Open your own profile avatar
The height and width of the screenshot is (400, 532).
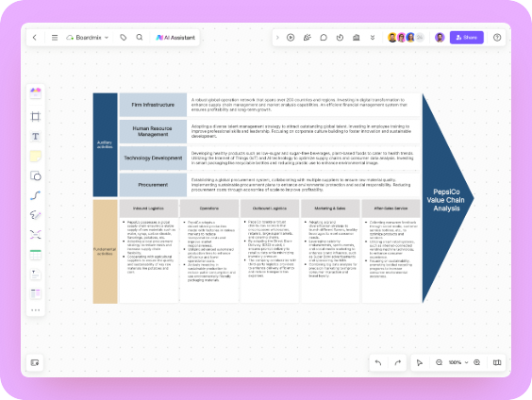440,38
